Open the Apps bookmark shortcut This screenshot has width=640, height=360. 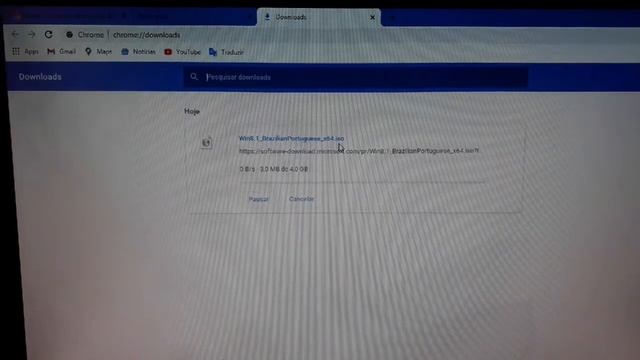pyautogui.click(x=25, y=51)
